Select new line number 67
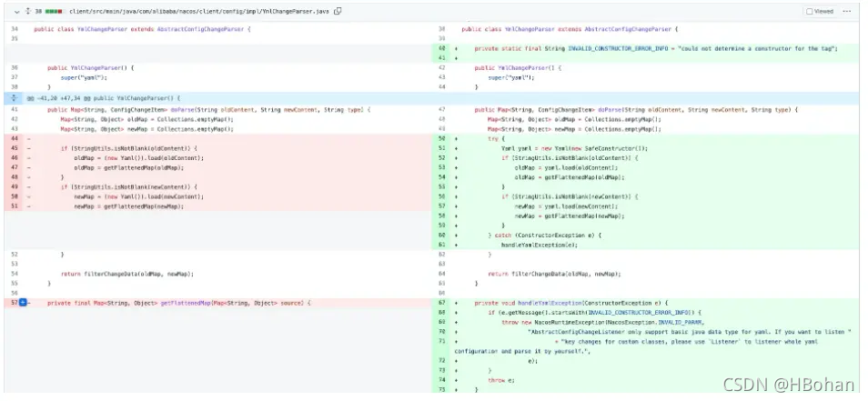This screenshot has width=868, height=401. pyautogui.click(x=442, y=303)
